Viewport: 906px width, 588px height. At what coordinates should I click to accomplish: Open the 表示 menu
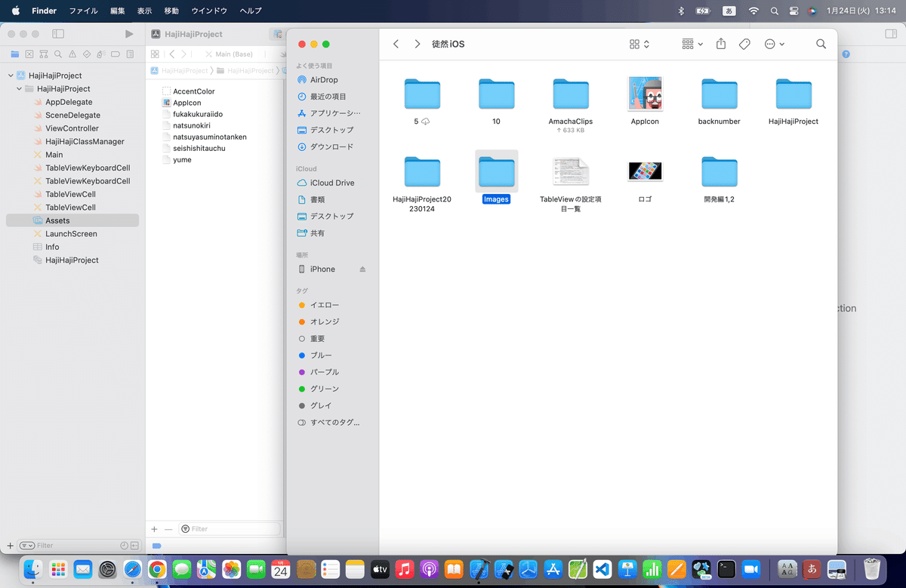click(145, 11)
